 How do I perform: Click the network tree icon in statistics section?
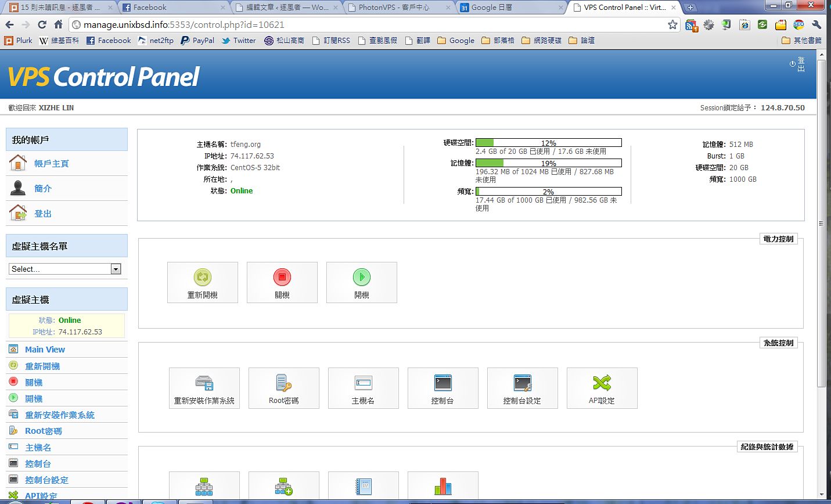[x=204, y=487]
